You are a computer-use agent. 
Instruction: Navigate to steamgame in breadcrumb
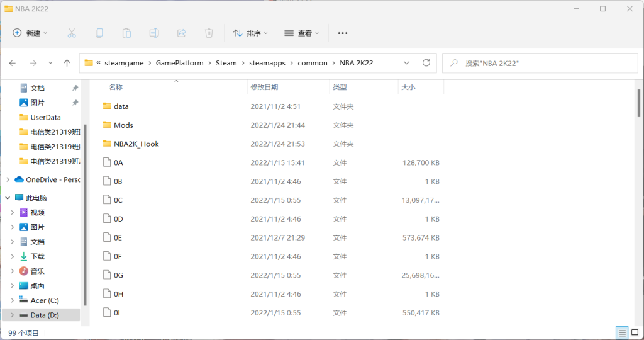[124, 63]
